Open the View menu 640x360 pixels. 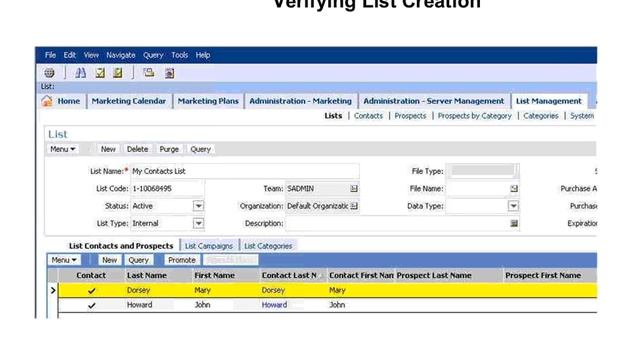point(91,55)
